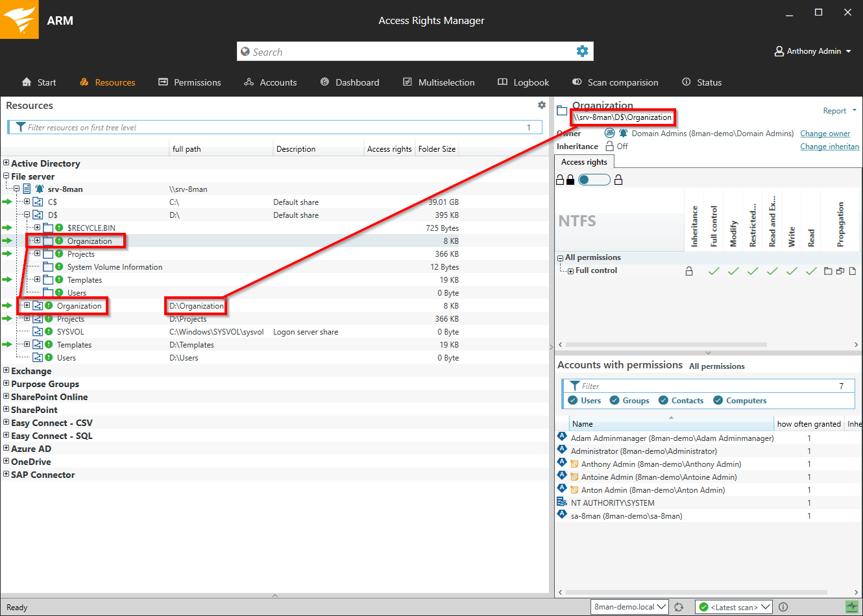
Task: Collapse the All permissions group
Action: pyautogui.click(x=560, y=258)
